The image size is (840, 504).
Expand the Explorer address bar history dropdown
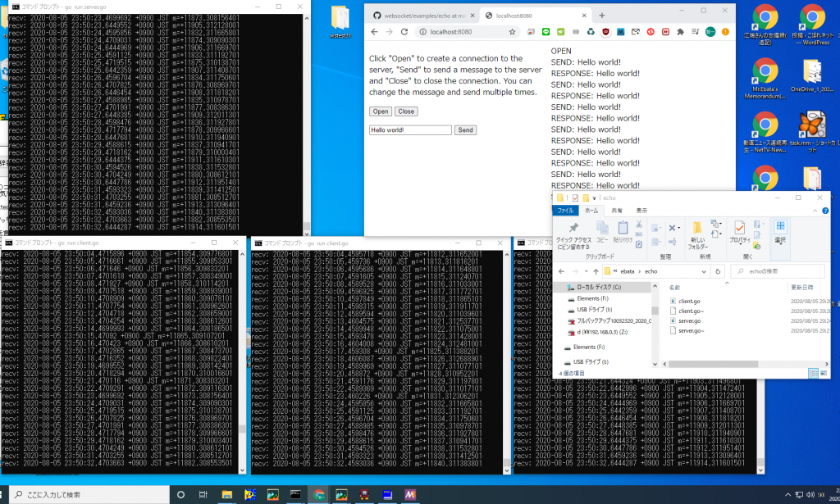(x=704, y=271)
